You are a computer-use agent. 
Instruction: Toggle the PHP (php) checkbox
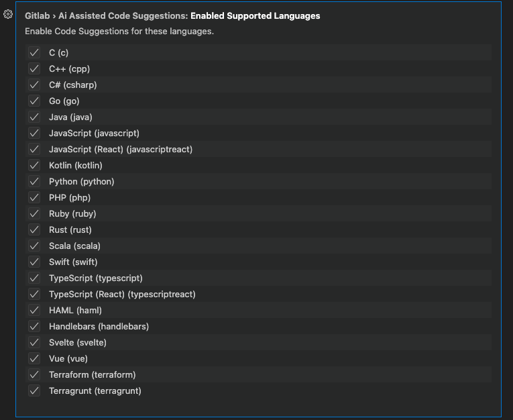34,197
